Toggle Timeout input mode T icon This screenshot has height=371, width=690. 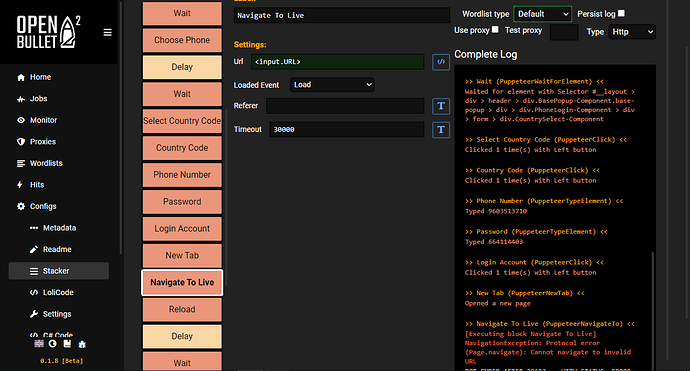click(x=441, y=129)
